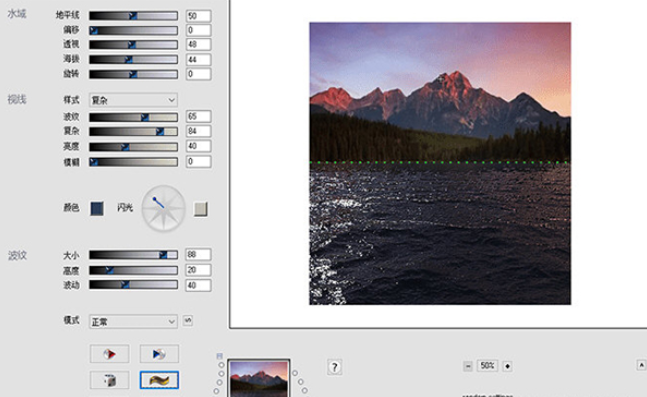Click the mountain preview thumbnail
Viewport: 647px width, 397px height.
click(x=259, y=379)
